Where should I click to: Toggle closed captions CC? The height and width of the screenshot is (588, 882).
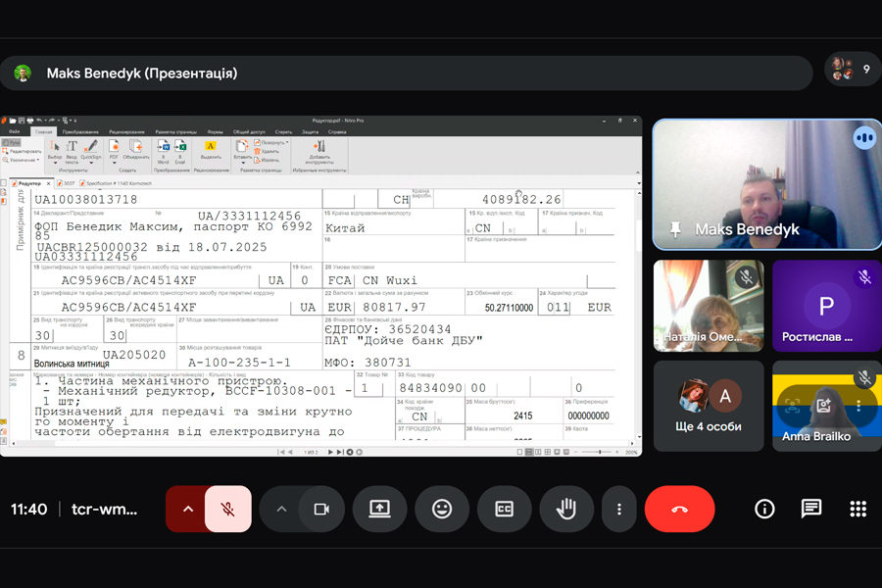coord(504,510)
